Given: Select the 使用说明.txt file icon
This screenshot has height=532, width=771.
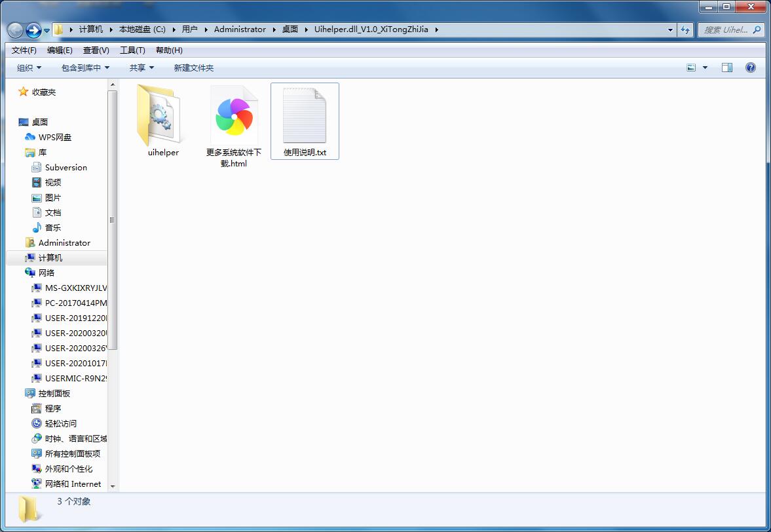Looking at the screenshot, I should (305, 116).
